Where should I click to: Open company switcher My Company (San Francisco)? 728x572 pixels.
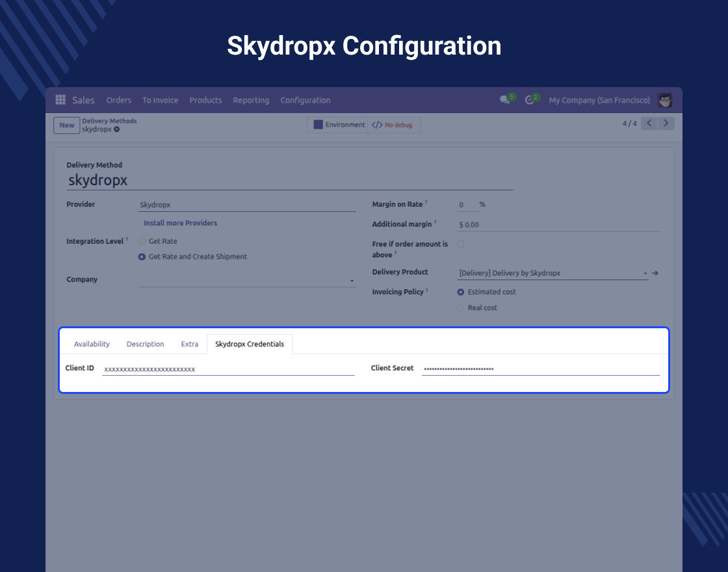[x=599, y=100]
